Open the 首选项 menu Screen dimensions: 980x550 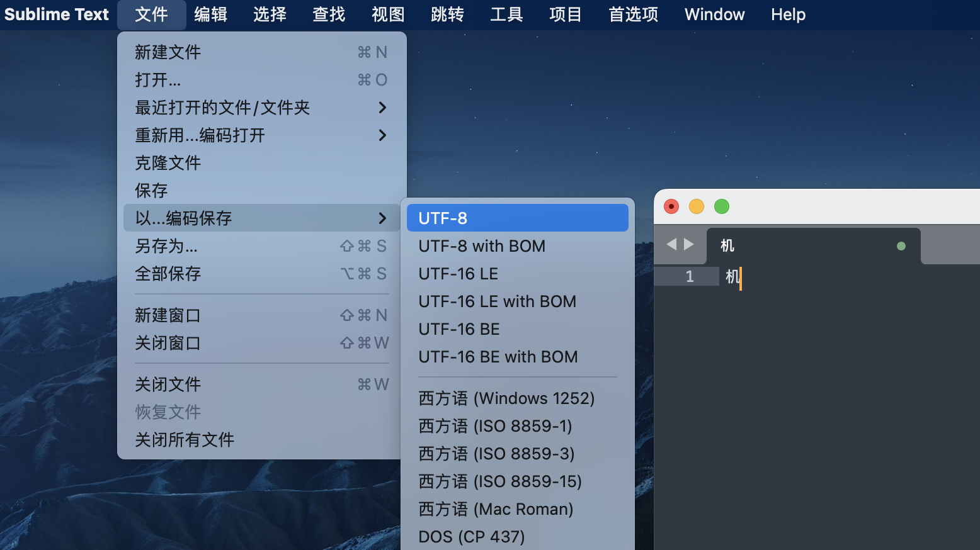(634, 14)
